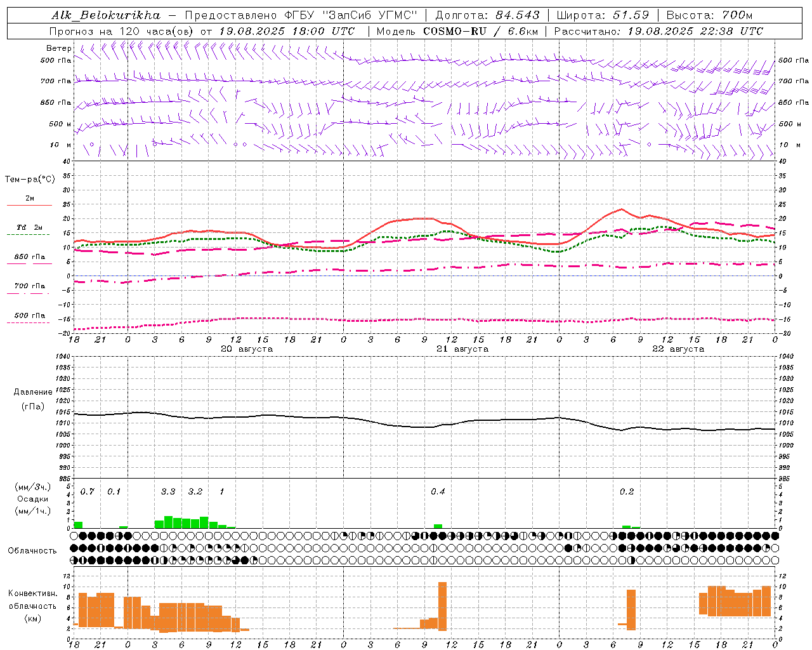Click the Td 2м legend label
Screen dimensions: 812x650
[x=30, y=227]
